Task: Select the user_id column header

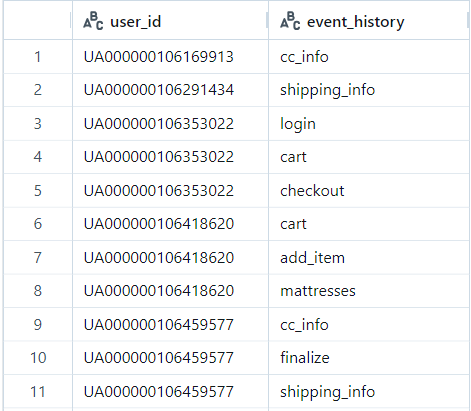Action: click(170, 21)
